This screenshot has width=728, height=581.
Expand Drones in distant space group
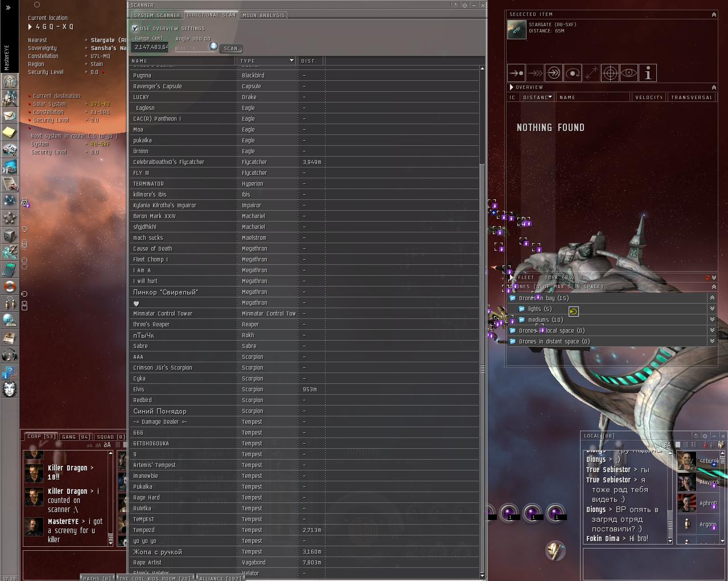click(x=712, y=341)
